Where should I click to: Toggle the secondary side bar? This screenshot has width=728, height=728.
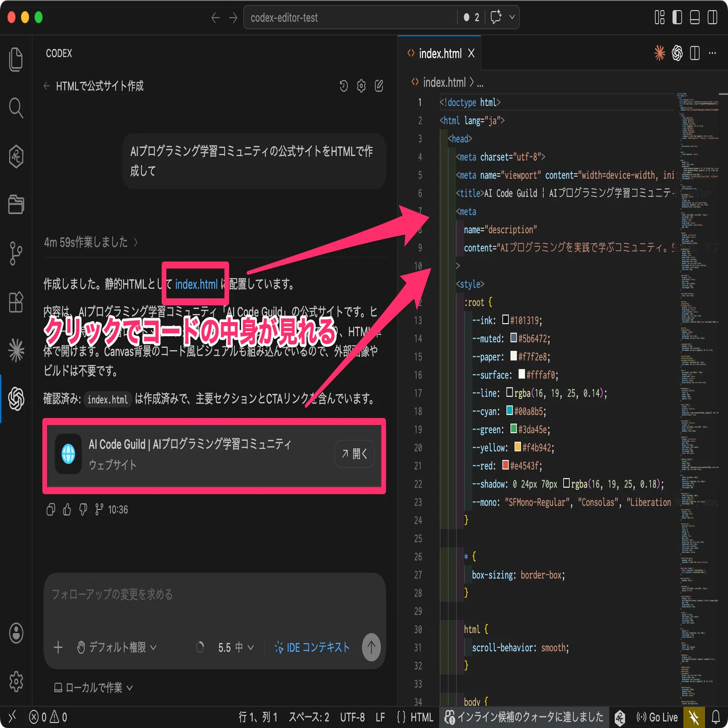pos(712,18)
